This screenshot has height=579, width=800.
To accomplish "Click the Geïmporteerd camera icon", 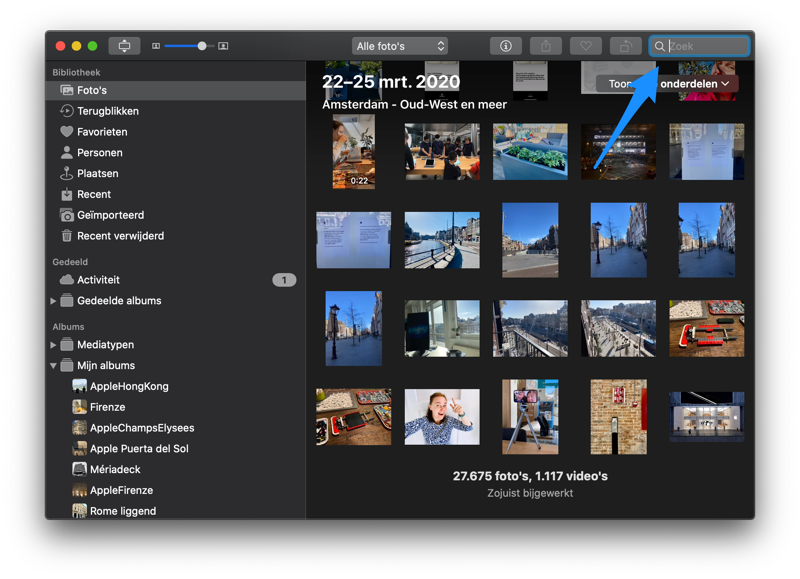I will (x=66, y=215).
